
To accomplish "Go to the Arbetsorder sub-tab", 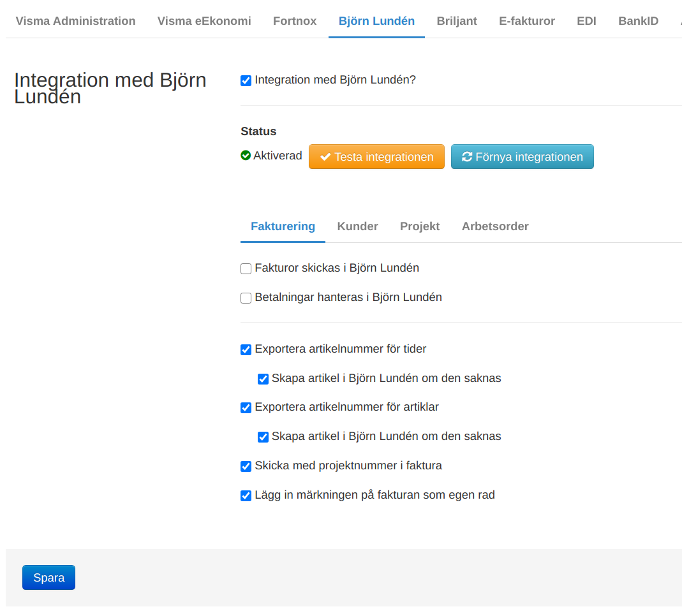I will point(495,226).
